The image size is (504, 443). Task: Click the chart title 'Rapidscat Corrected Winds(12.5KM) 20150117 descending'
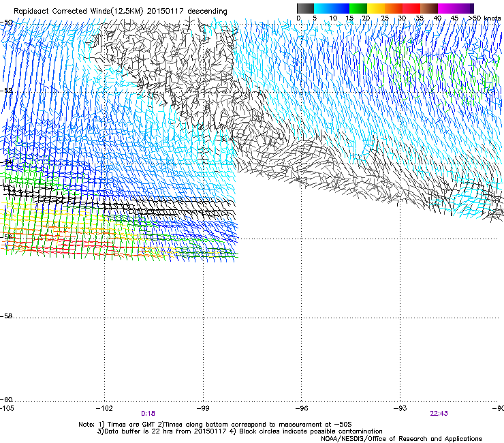click(121, 12)
